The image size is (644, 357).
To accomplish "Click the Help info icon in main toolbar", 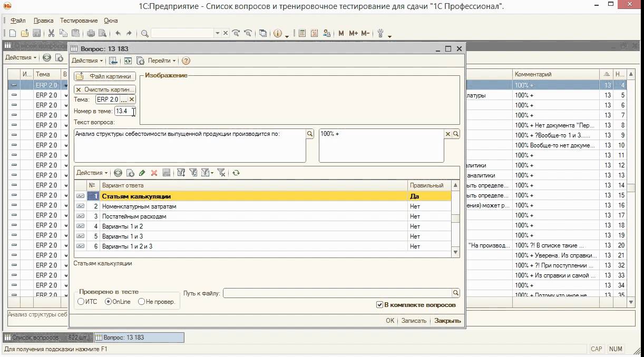I will (278, 33).
